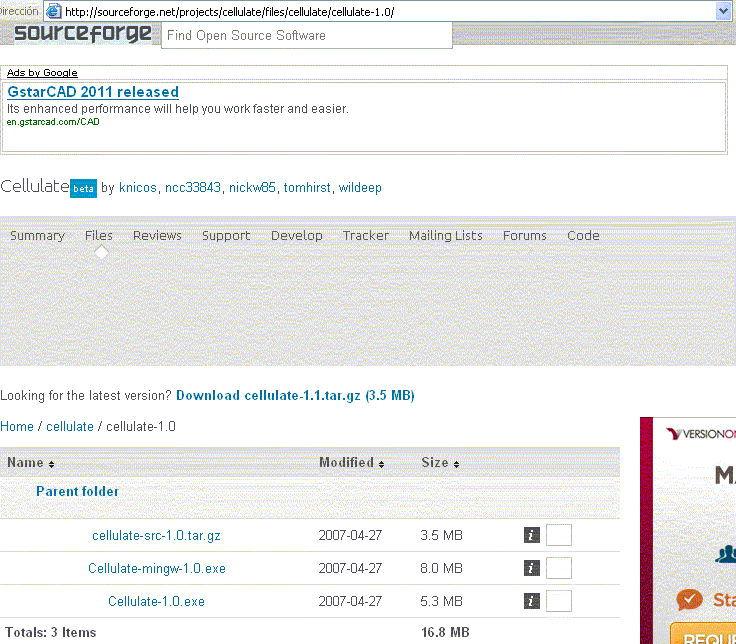Open ncc33843 author profile

[192, 188]
